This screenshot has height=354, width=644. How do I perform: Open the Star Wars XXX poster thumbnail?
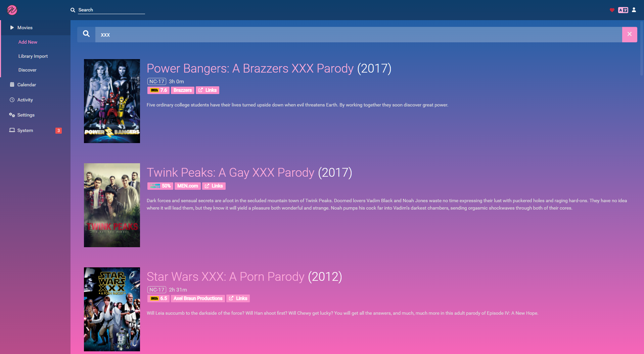pyautogui.click(x=112, y=309)
